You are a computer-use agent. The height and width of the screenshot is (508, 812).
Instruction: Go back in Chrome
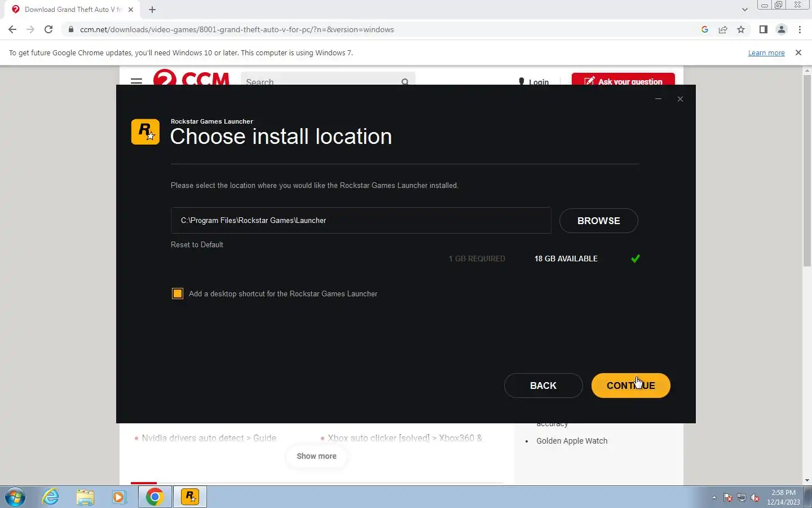(x=12, y=29)
